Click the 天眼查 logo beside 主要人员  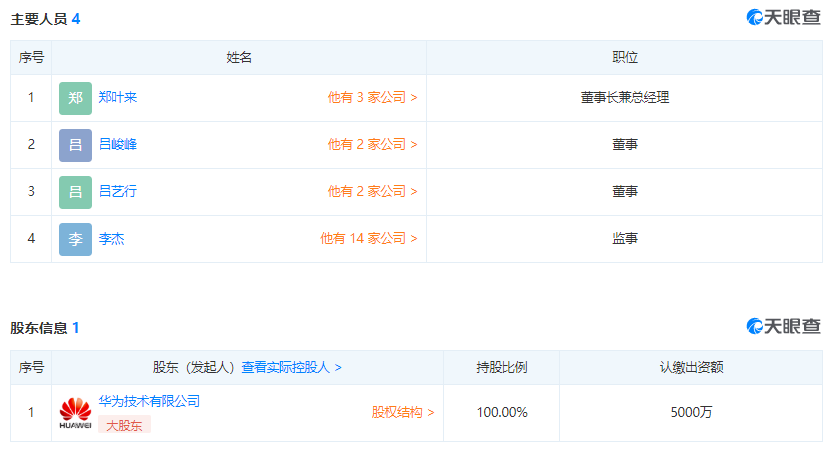tap(783, 18)
